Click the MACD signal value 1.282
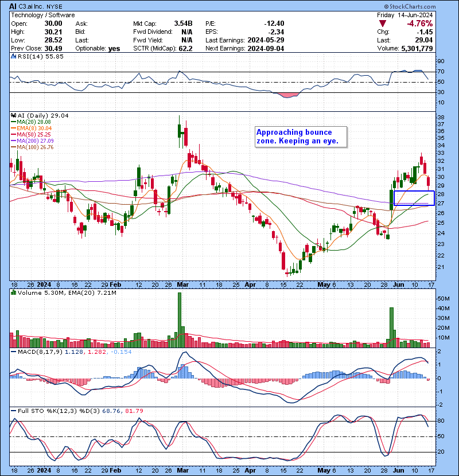Viewport: 459px width, 476px height. click(x=97, y=352)
